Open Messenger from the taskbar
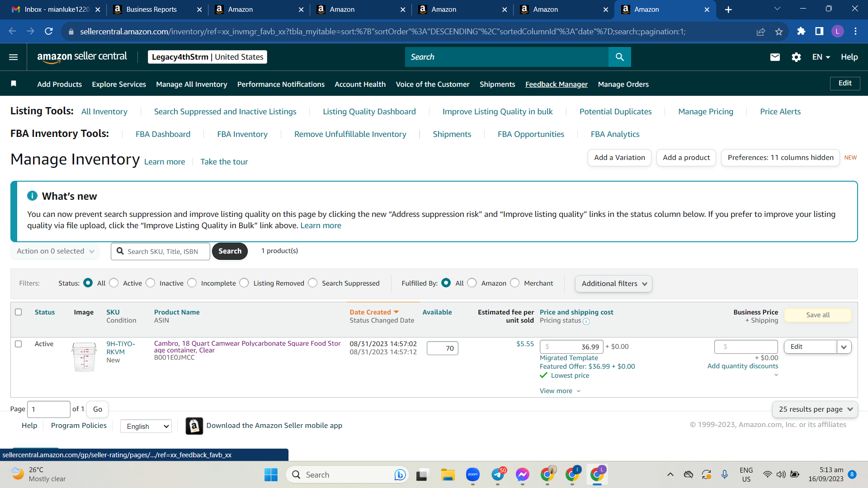 coord(522,474)
